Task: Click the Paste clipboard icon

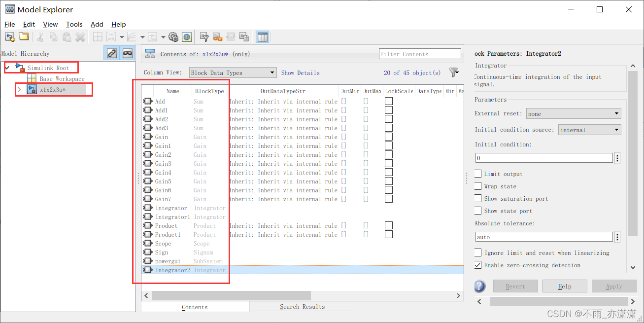Action: (x=67, y=37)
